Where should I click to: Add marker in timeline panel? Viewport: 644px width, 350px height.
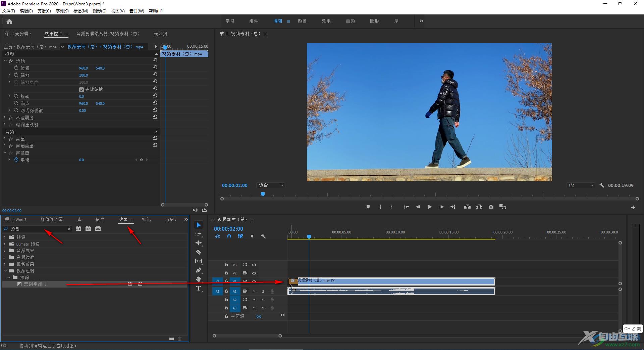252,236
